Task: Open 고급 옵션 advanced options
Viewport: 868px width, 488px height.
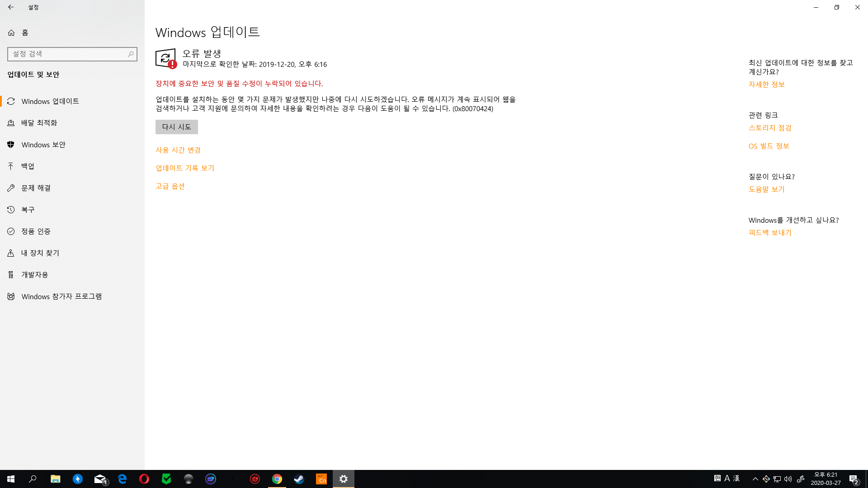Action: 170,186
